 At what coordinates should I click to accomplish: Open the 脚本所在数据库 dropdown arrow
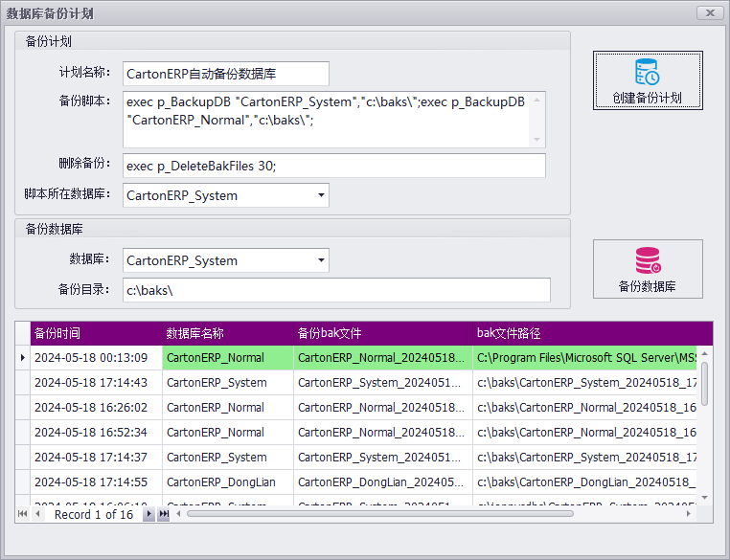[x=321, y=195]
